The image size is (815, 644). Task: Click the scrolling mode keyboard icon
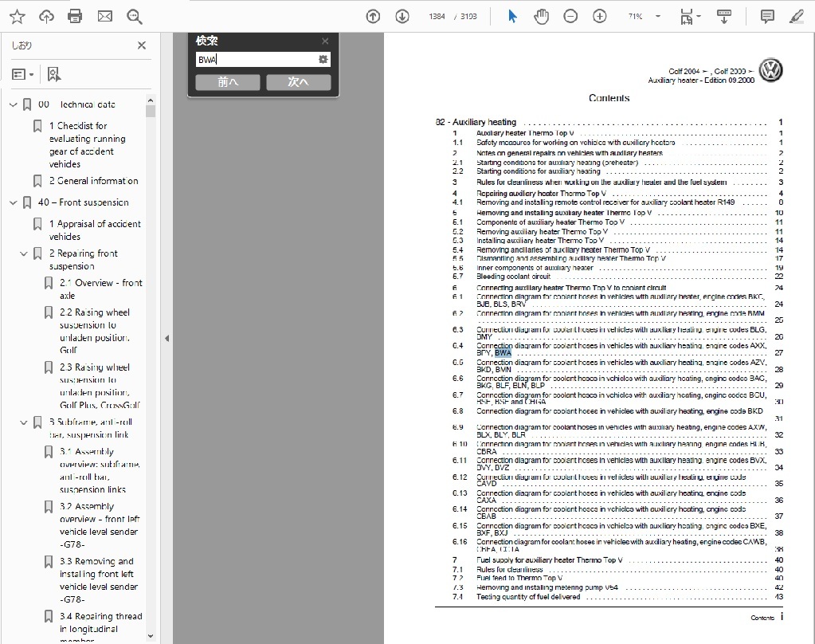click(723, 17)
